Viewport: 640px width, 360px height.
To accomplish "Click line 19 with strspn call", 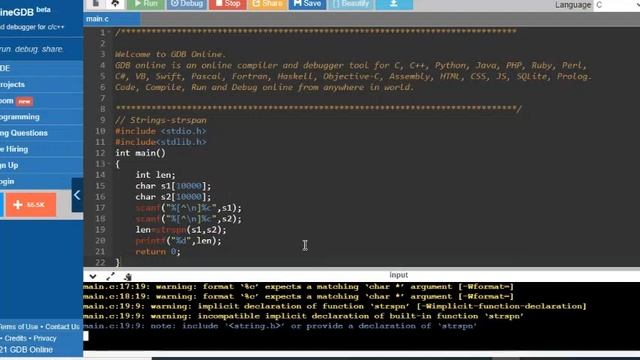I will 181,230.
